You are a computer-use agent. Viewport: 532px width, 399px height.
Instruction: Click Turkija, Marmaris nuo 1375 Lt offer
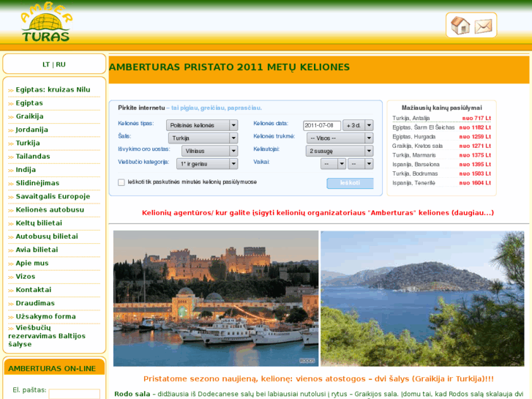click(x=441, y=155)
